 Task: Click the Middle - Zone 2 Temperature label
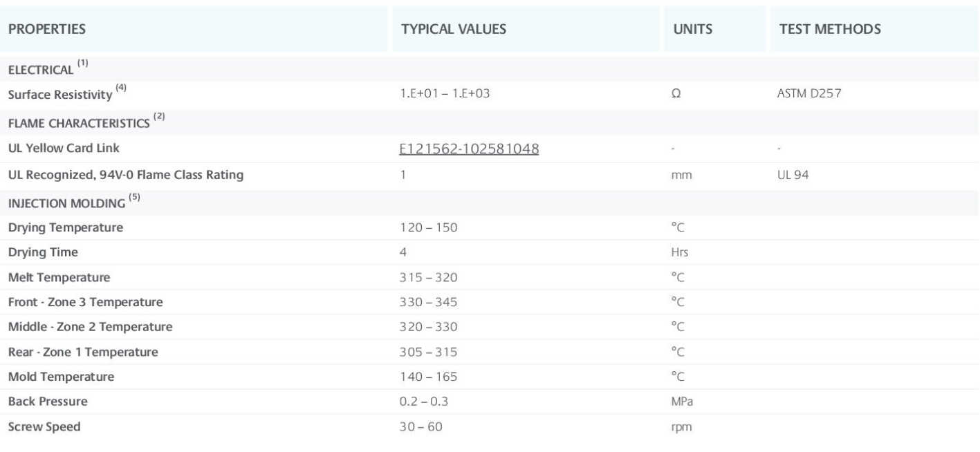pyautogui.click(x=90, y=326)
